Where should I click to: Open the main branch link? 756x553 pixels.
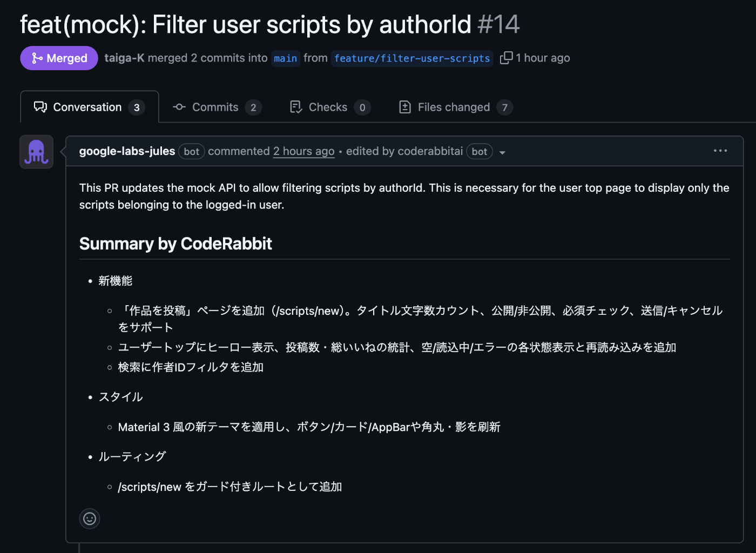[x=286, y=58]
